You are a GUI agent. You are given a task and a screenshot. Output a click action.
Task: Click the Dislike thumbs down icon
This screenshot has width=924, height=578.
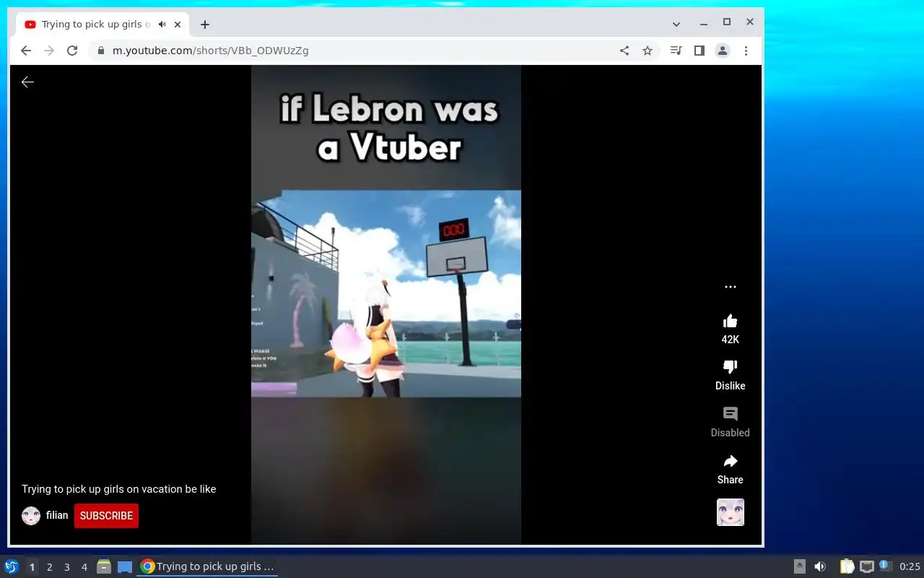(730, 367)
